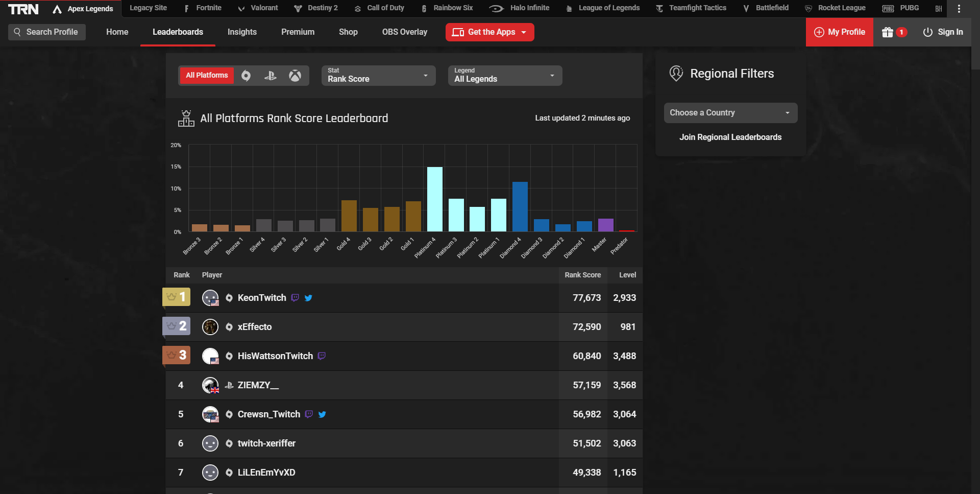Viewport: 980px width, 494px height.
Task: Open twitch-xeriffer player profile
Action: (266, 443)
